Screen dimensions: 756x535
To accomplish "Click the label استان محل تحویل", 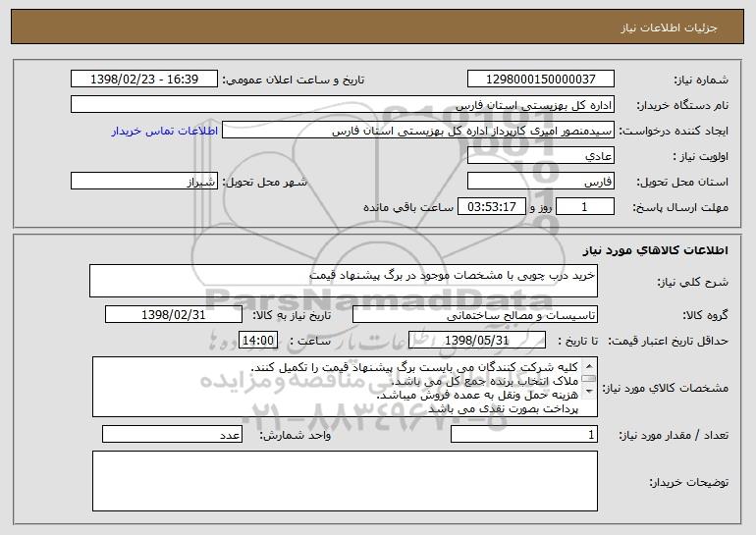I will (682, 183).
